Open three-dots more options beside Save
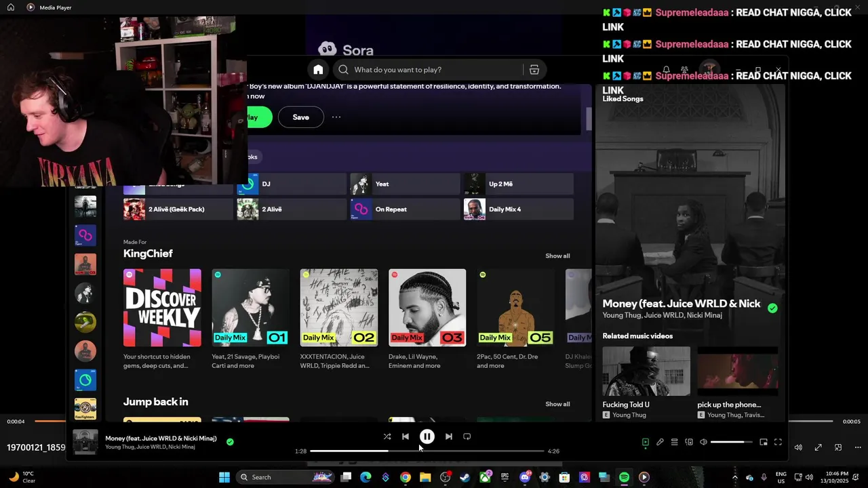This screenshot has height=488, width=868. coord(336,117)
